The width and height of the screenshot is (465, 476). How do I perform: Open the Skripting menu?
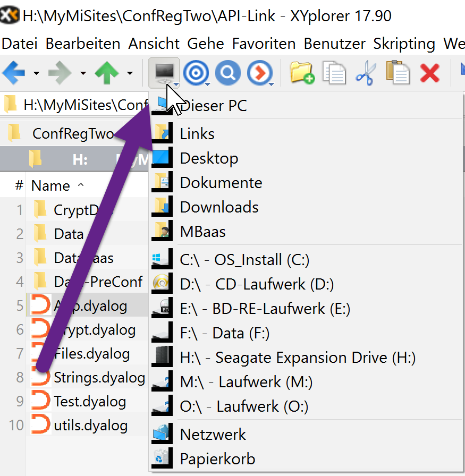[x=404, y=44]
